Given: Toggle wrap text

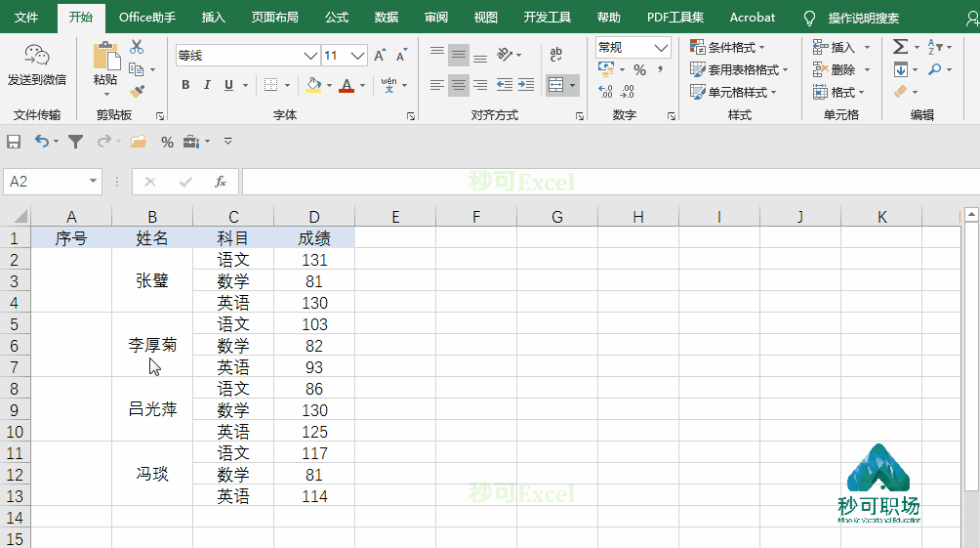Looking at the screenshot, I should point(555,55).
